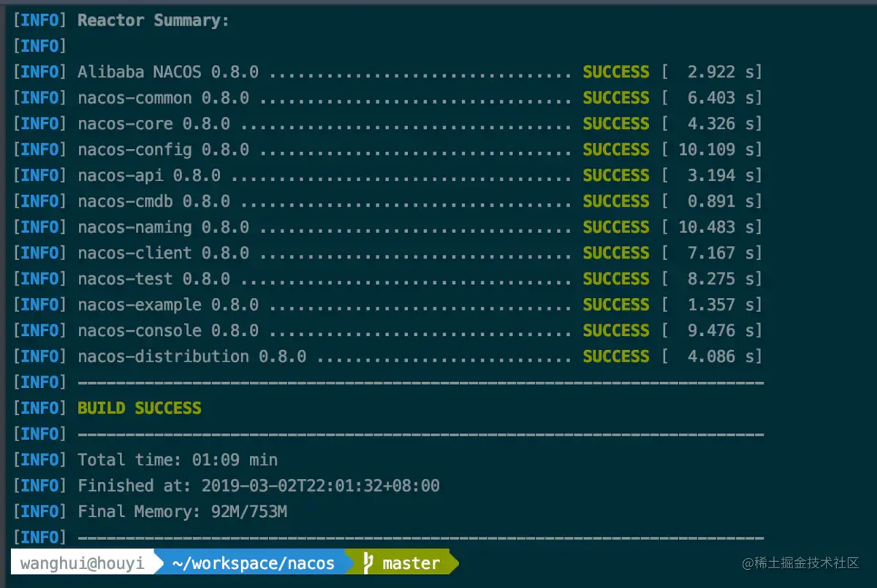Click the SUCCESS status on nacos-distribution row
The image size is (877, 588).
click(x=616, y=356)
